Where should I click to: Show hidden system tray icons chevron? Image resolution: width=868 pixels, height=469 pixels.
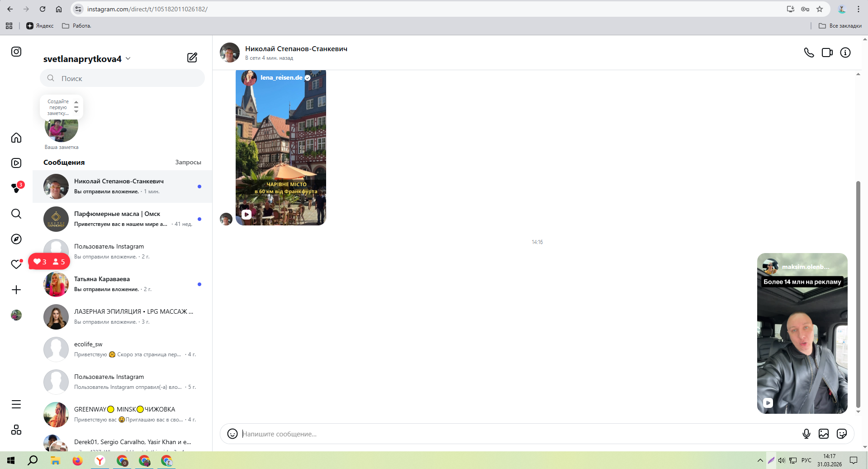point(760,460)
